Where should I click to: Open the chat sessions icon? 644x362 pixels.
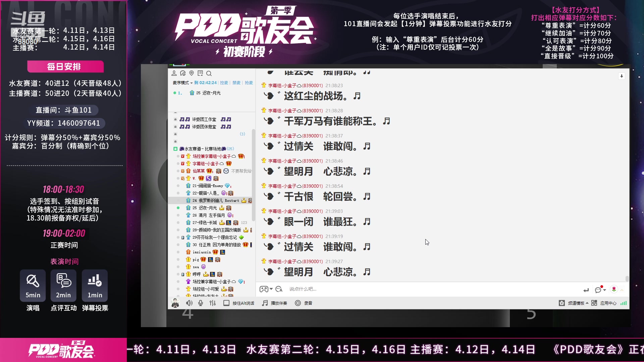(x=182, y=73)
